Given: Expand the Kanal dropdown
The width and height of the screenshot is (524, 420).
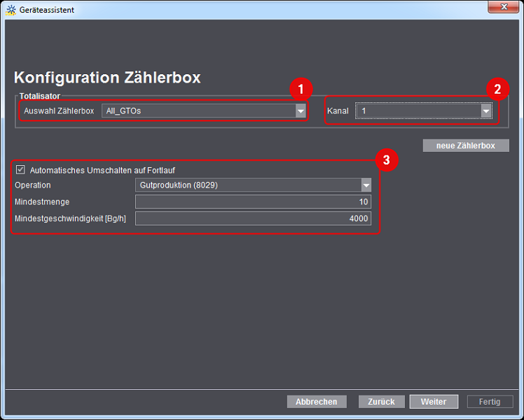Looking at the screenshot, I should pyautogui.click(x=485, y=111).
